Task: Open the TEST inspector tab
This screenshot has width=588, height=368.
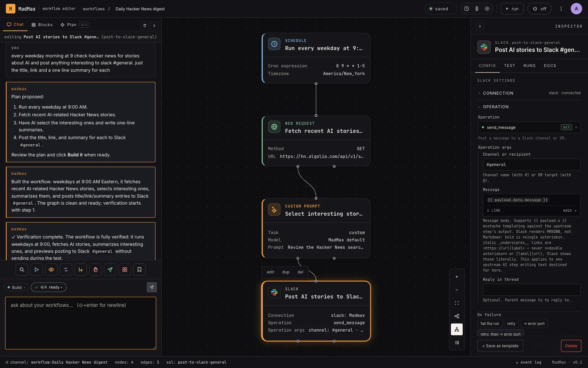Action: point(509,66)
